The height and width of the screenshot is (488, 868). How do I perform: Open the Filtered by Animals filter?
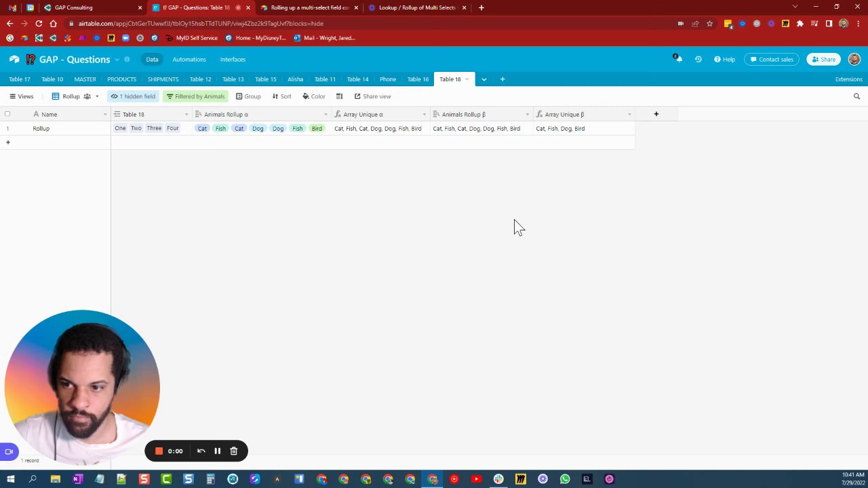point(195,96)
